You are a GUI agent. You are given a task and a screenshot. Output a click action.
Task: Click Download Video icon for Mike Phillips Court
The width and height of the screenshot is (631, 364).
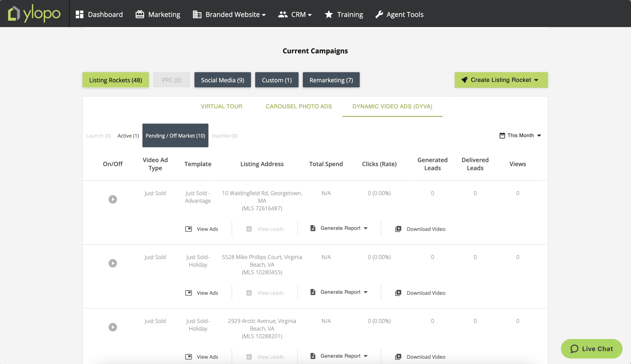398,293
